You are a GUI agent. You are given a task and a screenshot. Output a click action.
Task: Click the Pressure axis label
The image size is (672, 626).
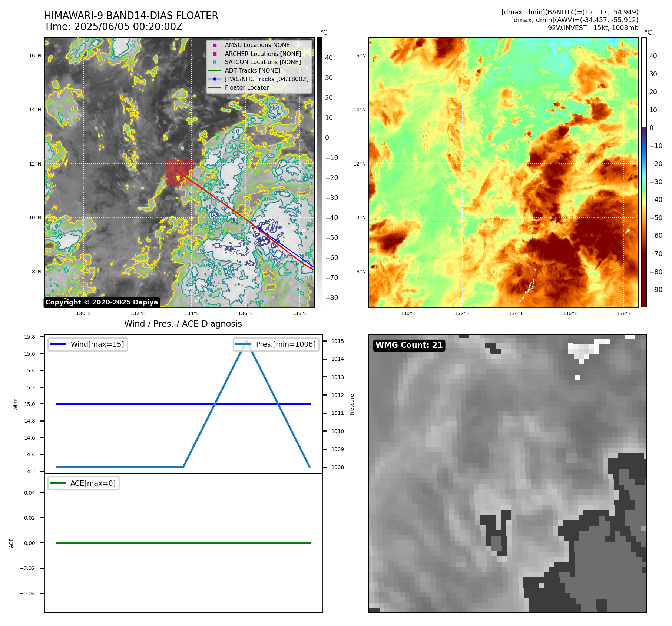click(x=352, y=404)
